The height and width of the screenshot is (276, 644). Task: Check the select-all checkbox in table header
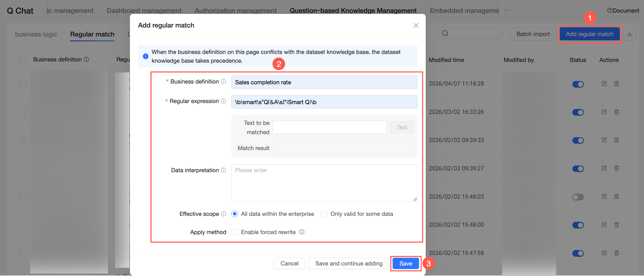pos(23,59)
